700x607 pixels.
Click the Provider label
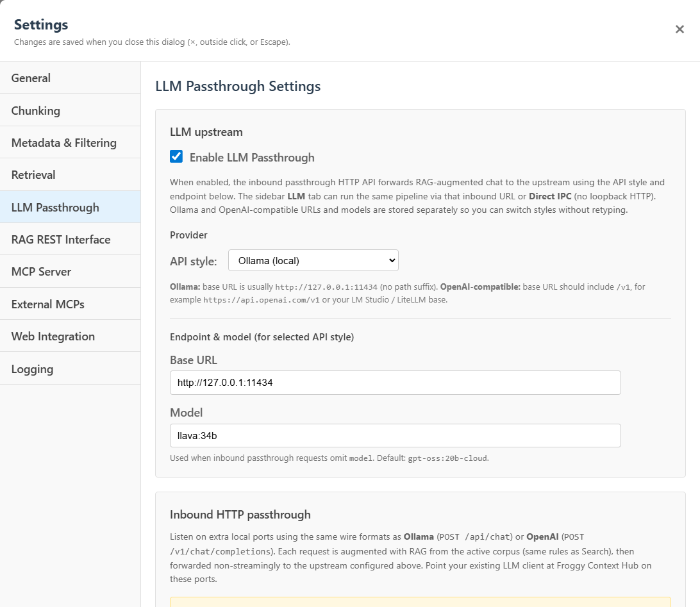(188, 235)
